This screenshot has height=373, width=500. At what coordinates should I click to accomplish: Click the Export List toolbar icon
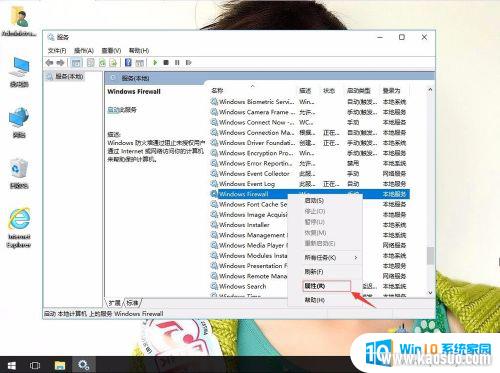coord(113,63)
